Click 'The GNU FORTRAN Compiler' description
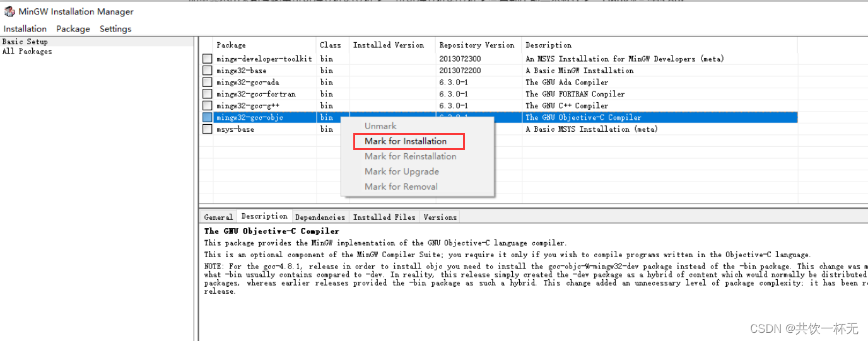This screenshot has height=341, width=868. tap(575, 94)
